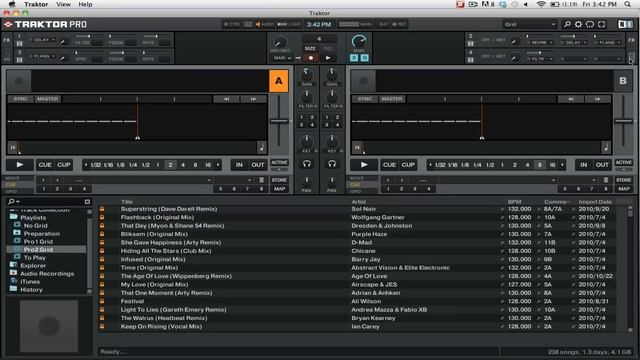Click lock icon on Superstring track row
Viewport: 640px width, 360px height.
pos(102,209)
